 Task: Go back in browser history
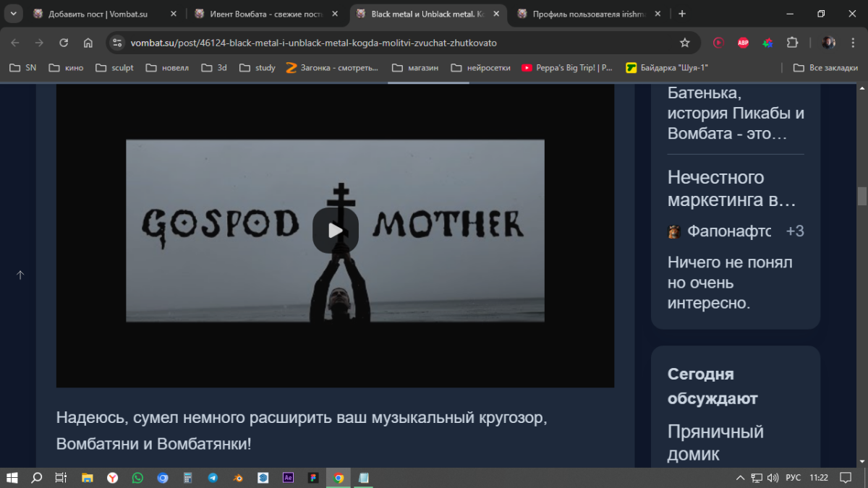15,43
